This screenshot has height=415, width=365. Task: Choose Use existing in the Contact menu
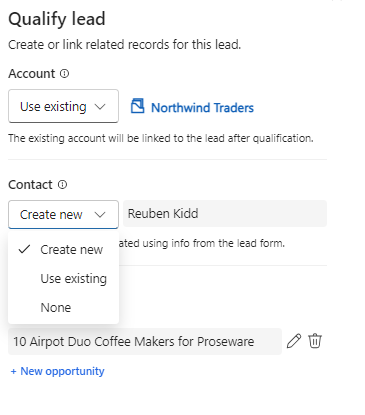[63, 278]
